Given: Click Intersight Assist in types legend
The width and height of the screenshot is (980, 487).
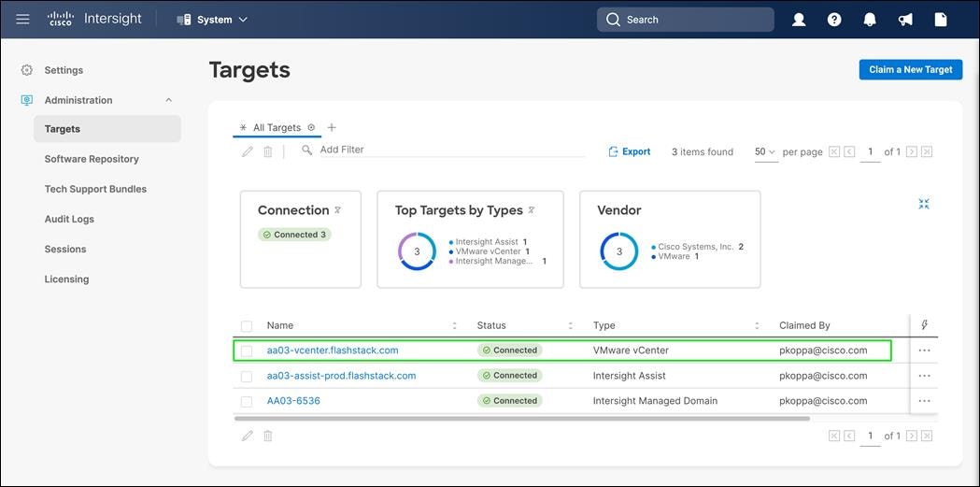Looking at the screenshot, I should pyautogui.click(x=490, y=242).
